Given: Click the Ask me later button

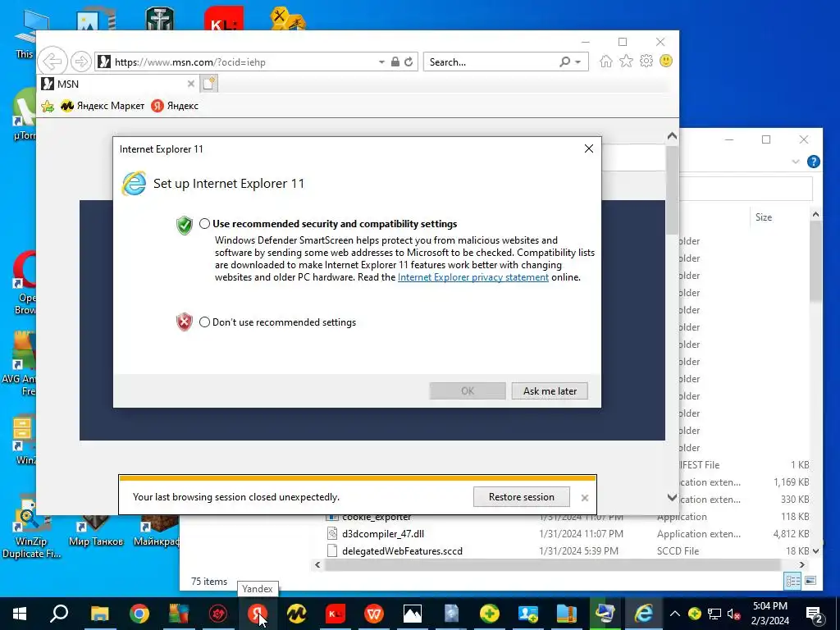Looking at the screenshot, I should coord(550,391).
